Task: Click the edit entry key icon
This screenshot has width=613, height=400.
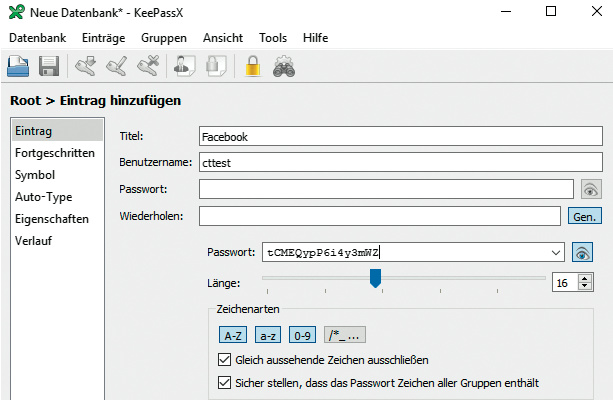Action: coord(116,67)
